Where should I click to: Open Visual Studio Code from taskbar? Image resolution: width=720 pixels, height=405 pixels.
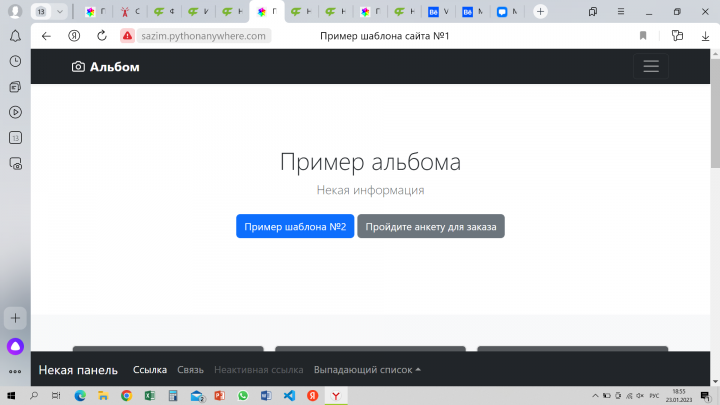click(290, 396)
